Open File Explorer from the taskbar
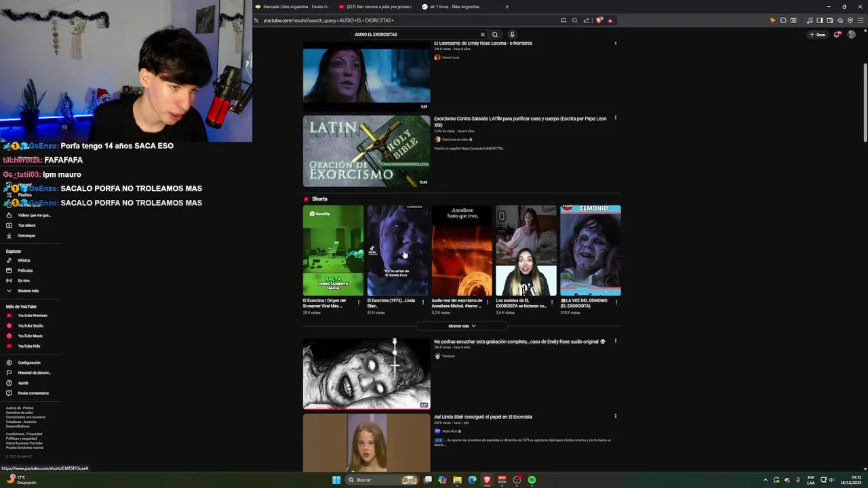The height and width of the screenshot is (488, 868). (458, 480)
